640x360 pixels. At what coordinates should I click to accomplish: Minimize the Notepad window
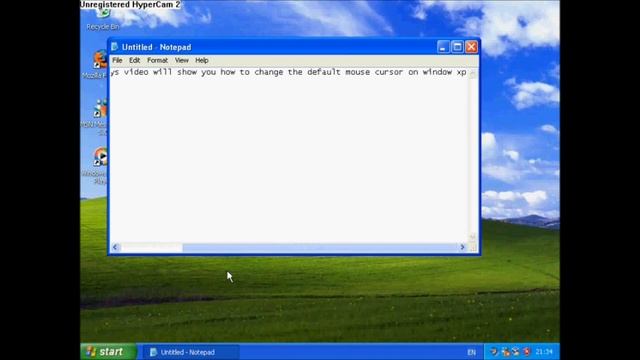443,47
